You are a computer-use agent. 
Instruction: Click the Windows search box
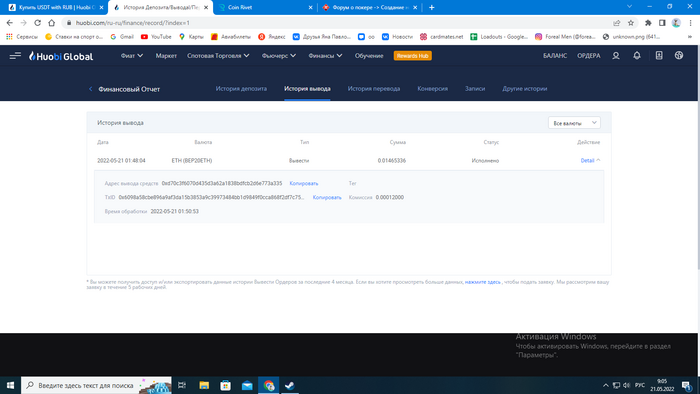pyautogui.click(x=96, y=385)
